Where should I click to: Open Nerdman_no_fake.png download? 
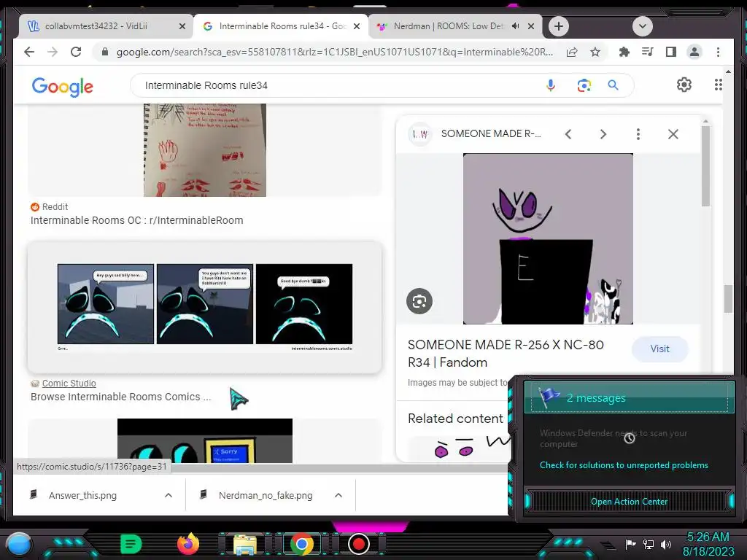coord(266,495)
